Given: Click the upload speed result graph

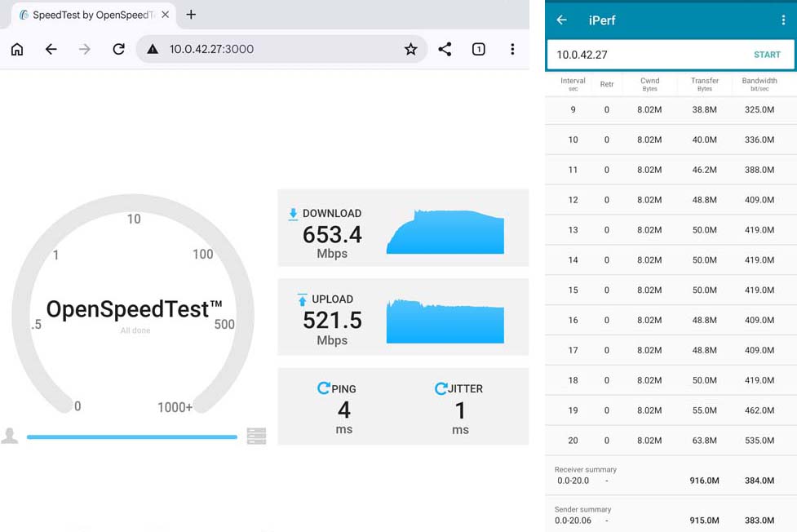Looking at the screenshot, I should pyautogui.click(x=445, y=321).
